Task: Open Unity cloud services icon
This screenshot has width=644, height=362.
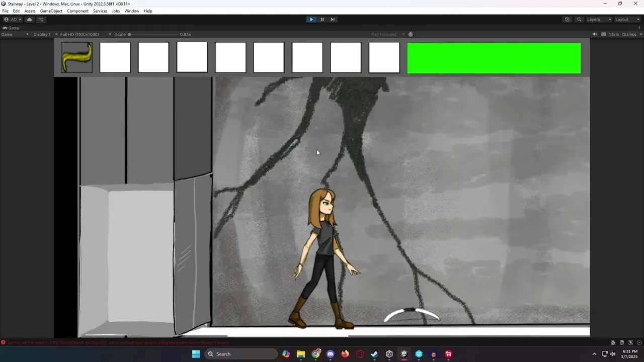Action: [x=30, y=20]
